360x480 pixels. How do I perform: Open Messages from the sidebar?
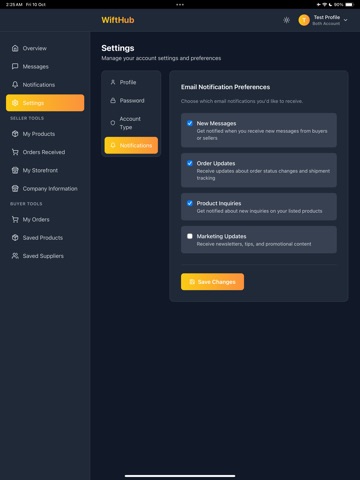point(45,66)
